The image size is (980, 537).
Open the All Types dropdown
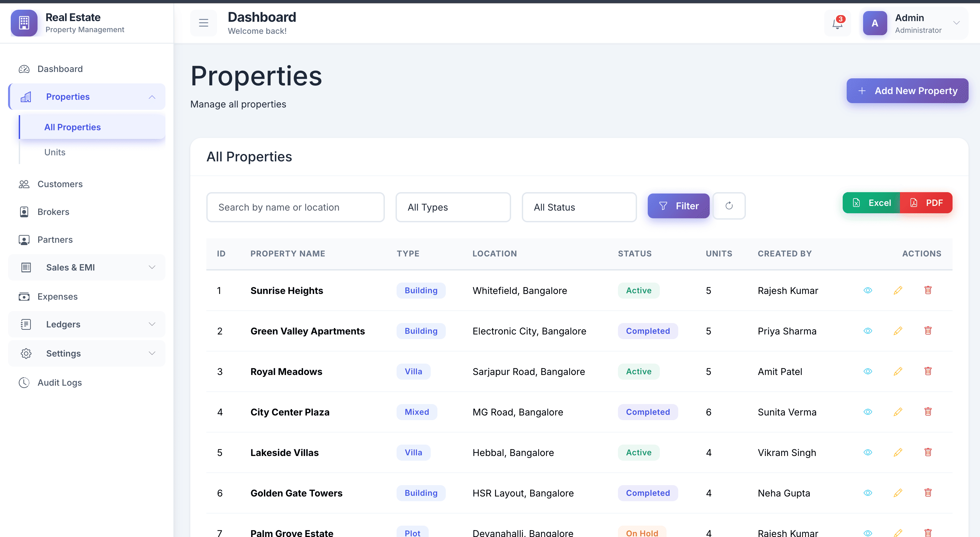[453, 207]
